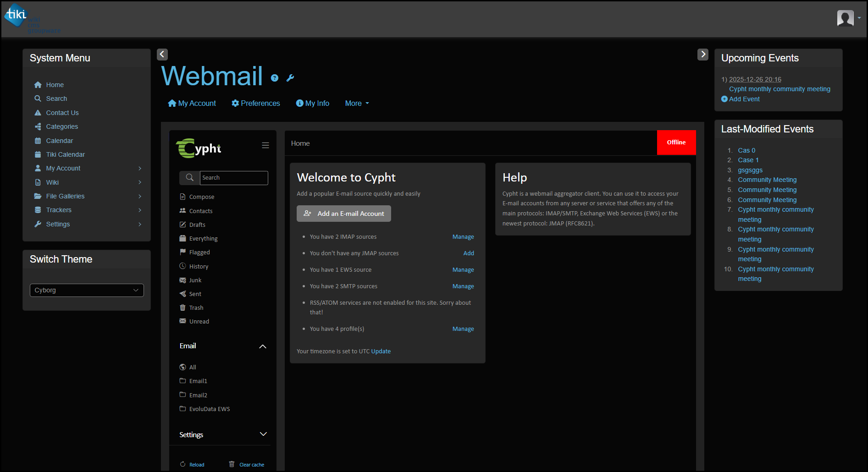This screenshot has height=472, width=868.
Task: Open the Switch Theme dropdown showing Cyborg
Action: click(x=86, y=290)
